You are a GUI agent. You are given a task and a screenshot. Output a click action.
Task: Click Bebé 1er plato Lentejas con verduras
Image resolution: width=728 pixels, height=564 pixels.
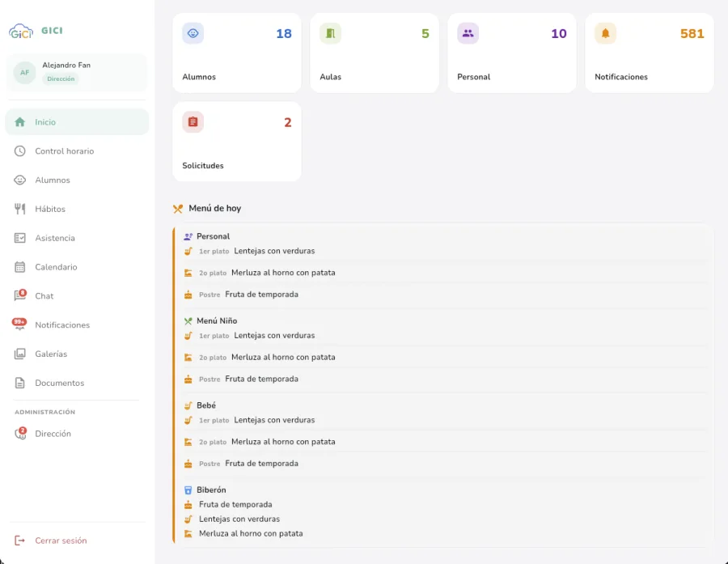(x=445, y=420)
